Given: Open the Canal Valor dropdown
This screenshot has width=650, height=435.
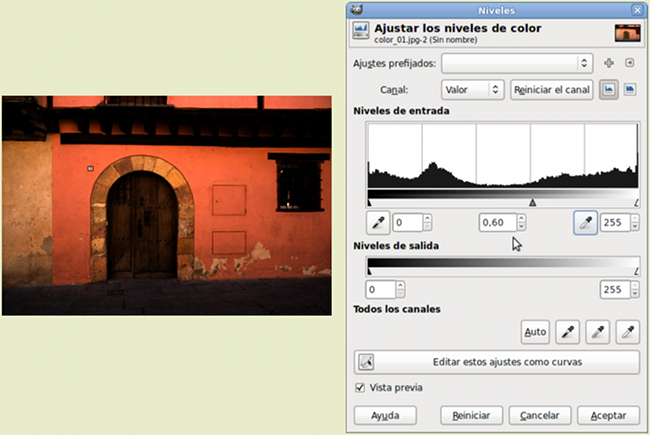Looking at the screenshot, I should (473, 90).
